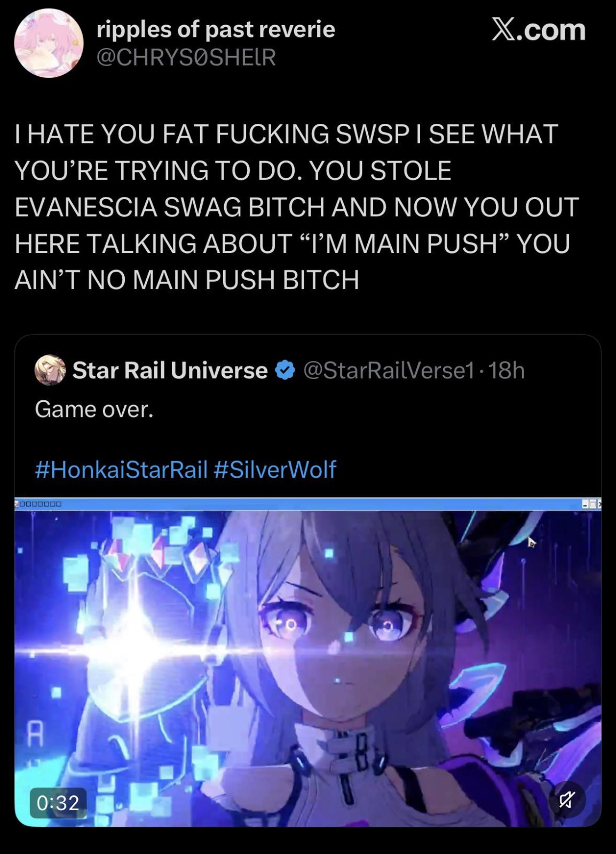The height and width of the screenshot is (854, 616).
Task: Open the display name ripples of past reverie
Action: pos(216,29)
